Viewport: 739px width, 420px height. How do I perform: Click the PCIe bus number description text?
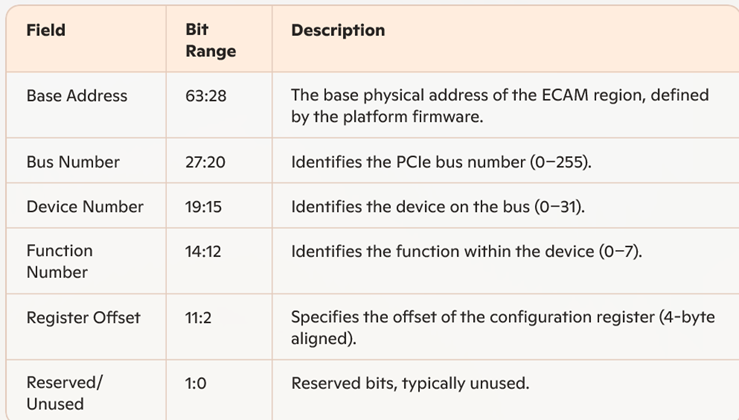441,162
